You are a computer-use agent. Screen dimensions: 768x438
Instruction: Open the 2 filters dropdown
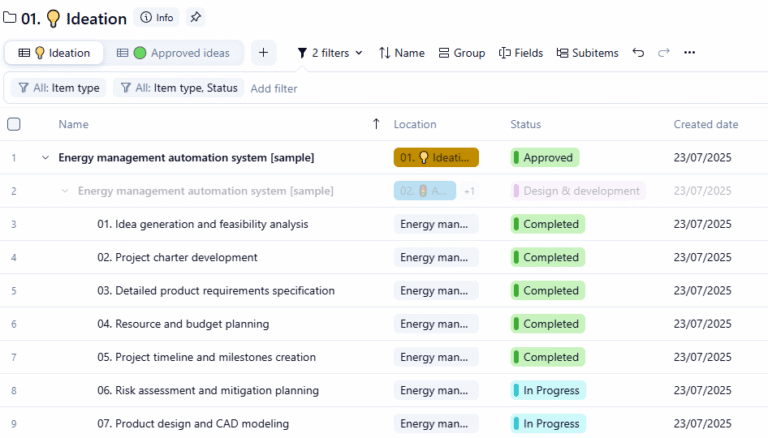click(330, 53)
